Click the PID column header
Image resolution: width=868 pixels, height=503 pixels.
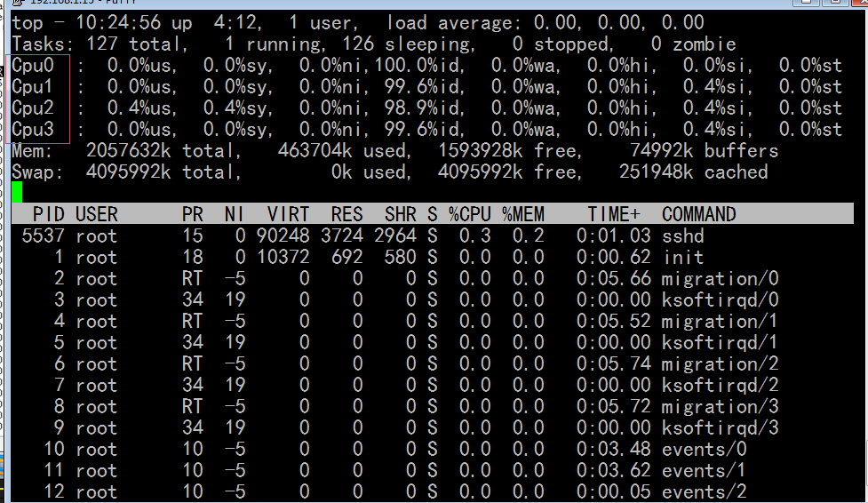(49, 214)
